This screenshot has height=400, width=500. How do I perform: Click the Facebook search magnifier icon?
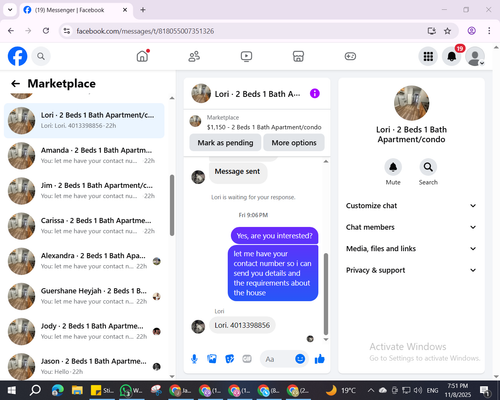click(41, 56)
